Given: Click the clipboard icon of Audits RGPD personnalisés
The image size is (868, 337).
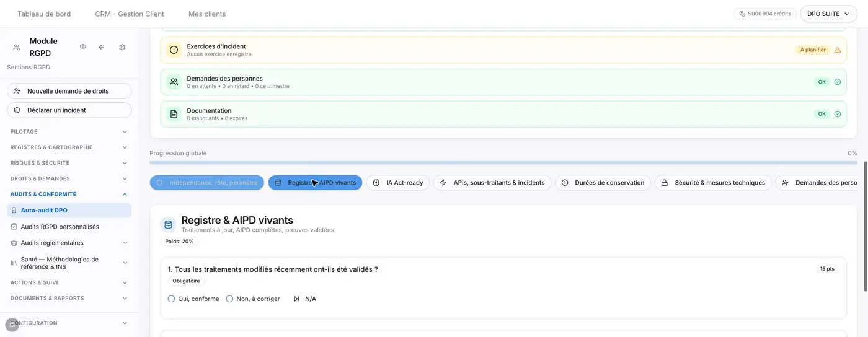Looking at the screenshot, I should pyautogui.click(x=14, y=227).
